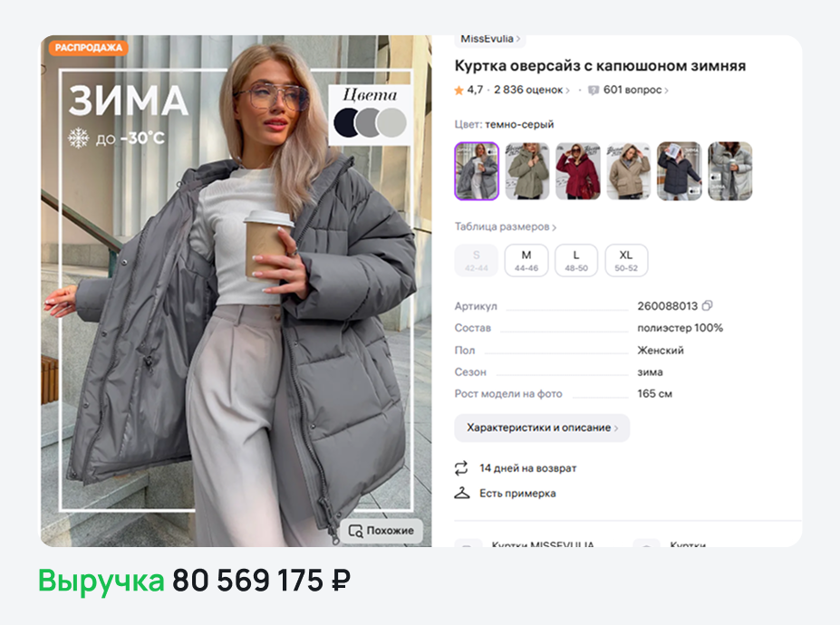Image resolution: width=840 pixels, height=625 pixels.
Task: Click the Похожие similar search icon
Action: 356,531
